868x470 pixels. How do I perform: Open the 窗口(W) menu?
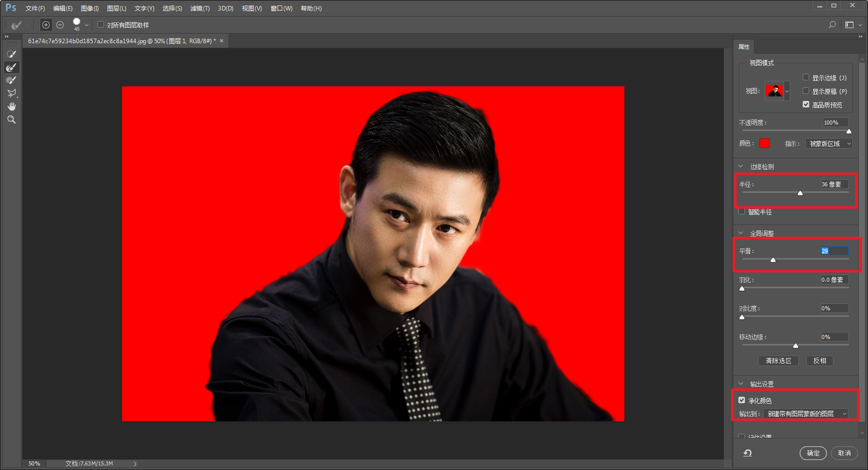tap(281, 9)
